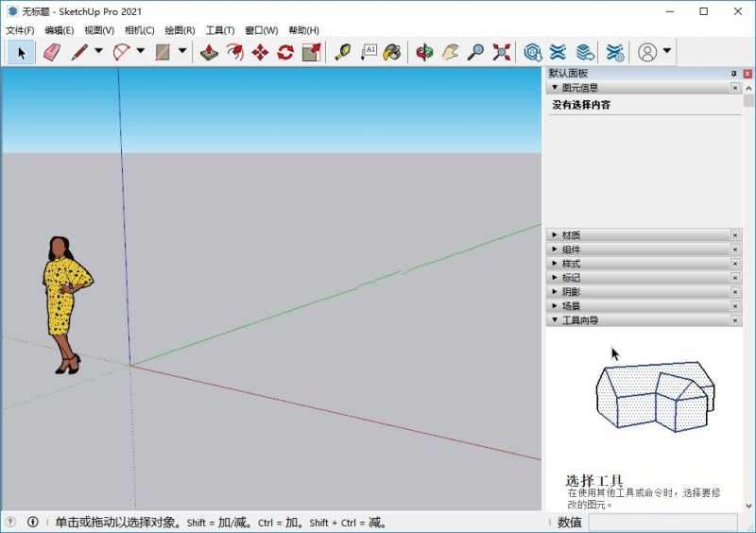Toggle auto-hide pin on 默认面板

(x=733, y=74)
